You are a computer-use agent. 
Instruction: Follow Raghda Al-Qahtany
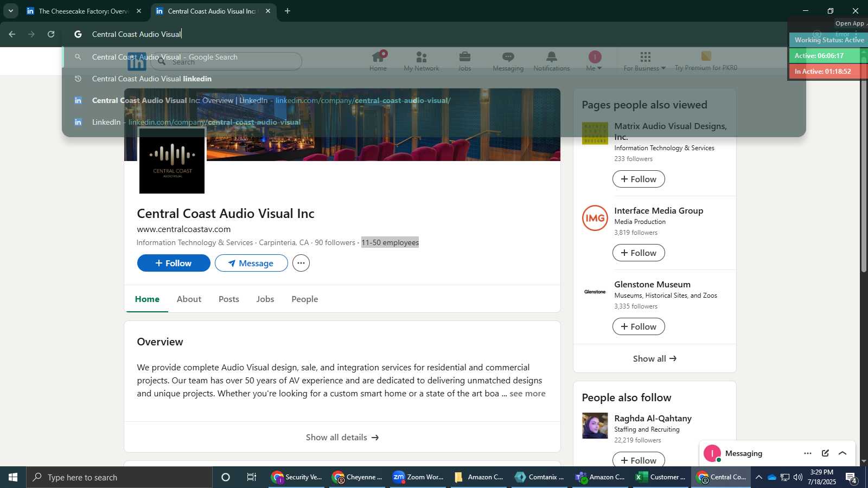point(639,460)
